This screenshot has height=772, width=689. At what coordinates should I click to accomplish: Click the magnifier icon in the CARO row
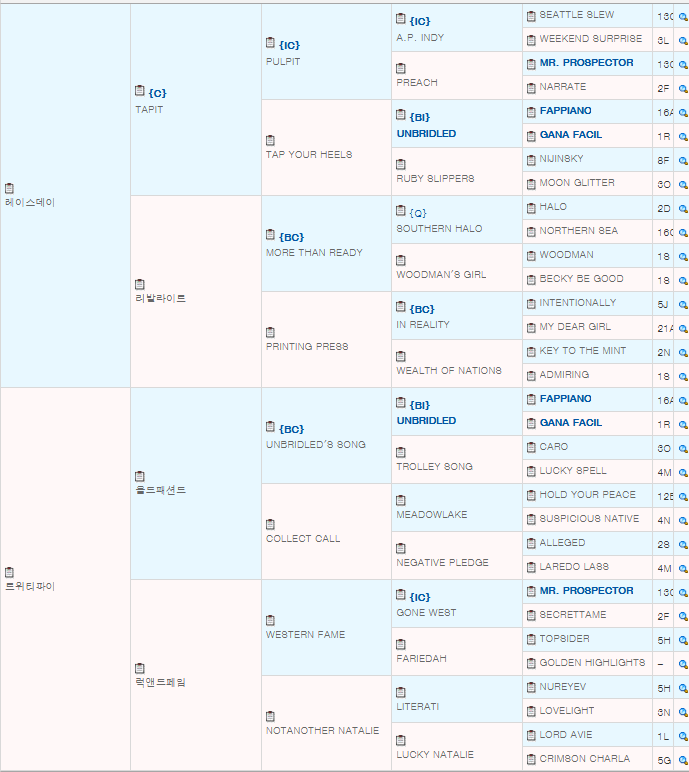pyautogui.click(x=683, y=449)
